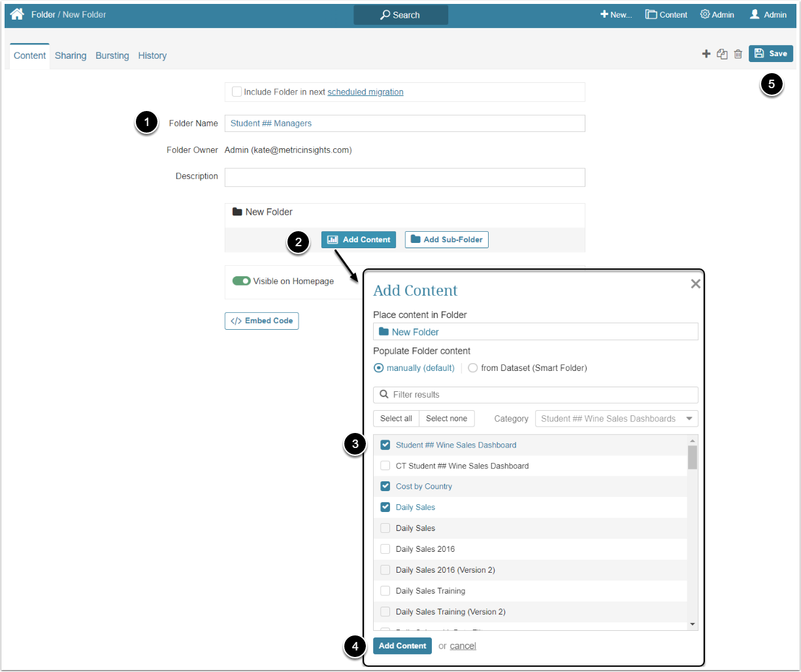Click the scrollbar up arrow

pos(693,440)
